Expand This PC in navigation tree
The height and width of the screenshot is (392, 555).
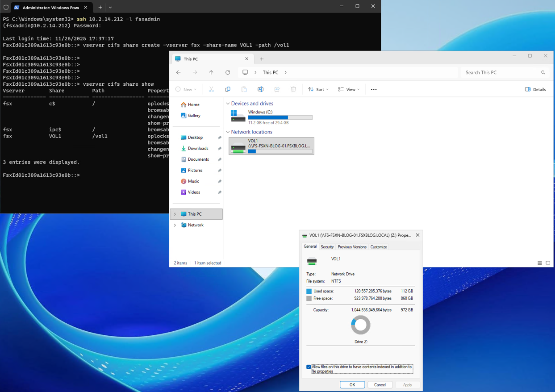point(175,214)
